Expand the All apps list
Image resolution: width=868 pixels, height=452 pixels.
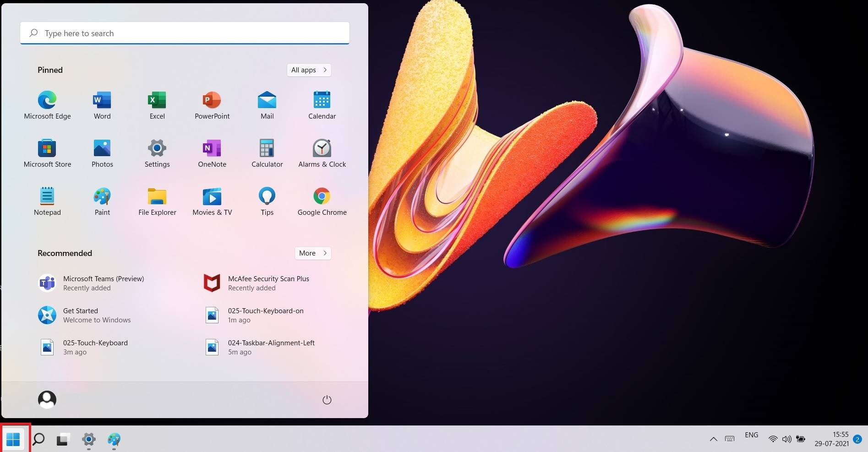(308, 70)
